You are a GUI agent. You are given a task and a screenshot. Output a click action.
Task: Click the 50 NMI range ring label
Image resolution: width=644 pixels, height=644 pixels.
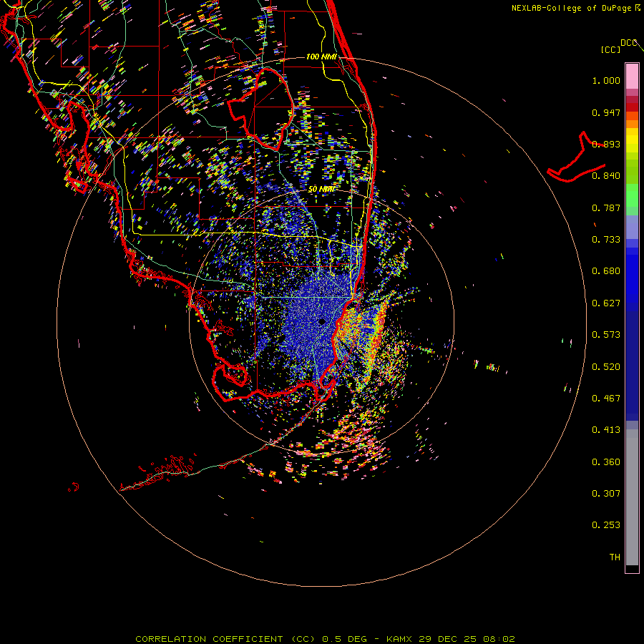point(321,190)
